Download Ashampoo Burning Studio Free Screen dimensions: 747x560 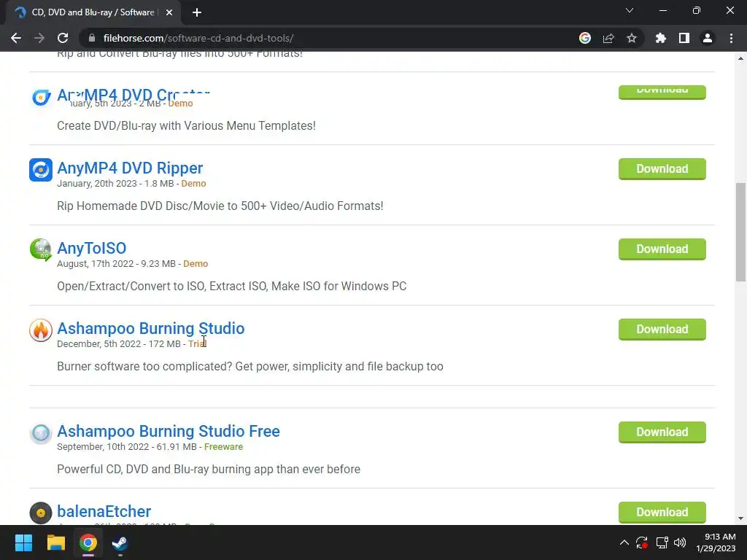(x=662, y=432)
